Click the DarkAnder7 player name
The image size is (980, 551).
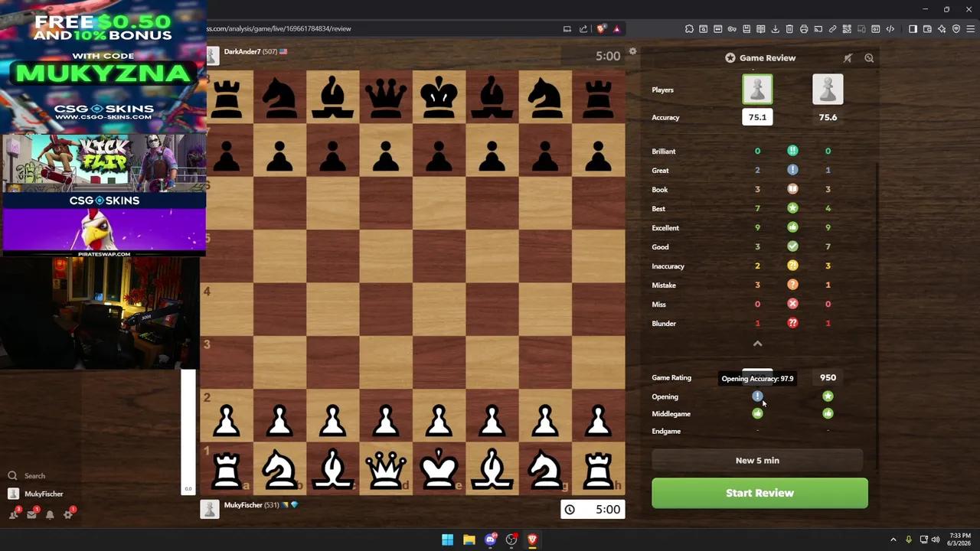coord(242,51)
